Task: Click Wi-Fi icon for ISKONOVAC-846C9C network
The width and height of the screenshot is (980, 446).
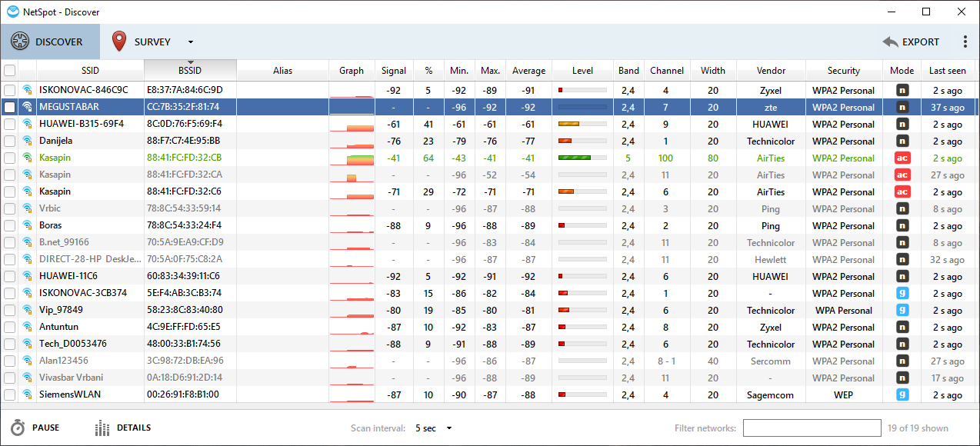Action: pos(28,90)
